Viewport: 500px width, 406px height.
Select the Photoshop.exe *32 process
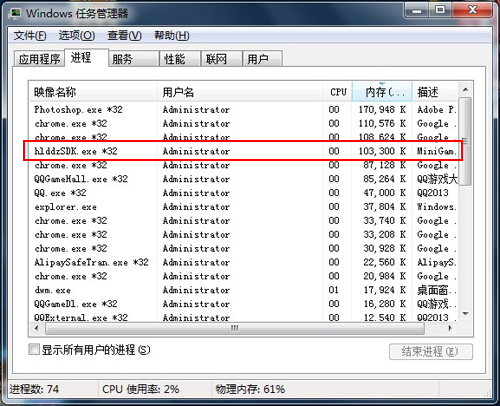(243, 110)
